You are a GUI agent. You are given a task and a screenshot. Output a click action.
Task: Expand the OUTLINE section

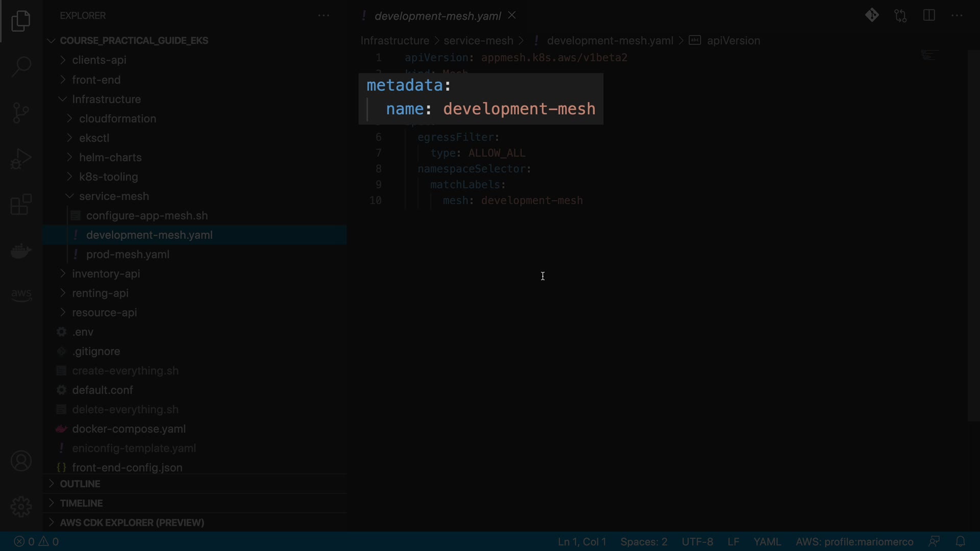80,484
